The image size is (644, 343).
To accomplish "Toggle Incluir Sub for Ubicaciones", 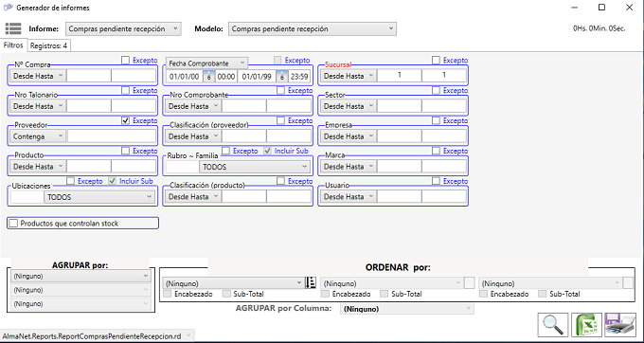I will pos(112,181).
